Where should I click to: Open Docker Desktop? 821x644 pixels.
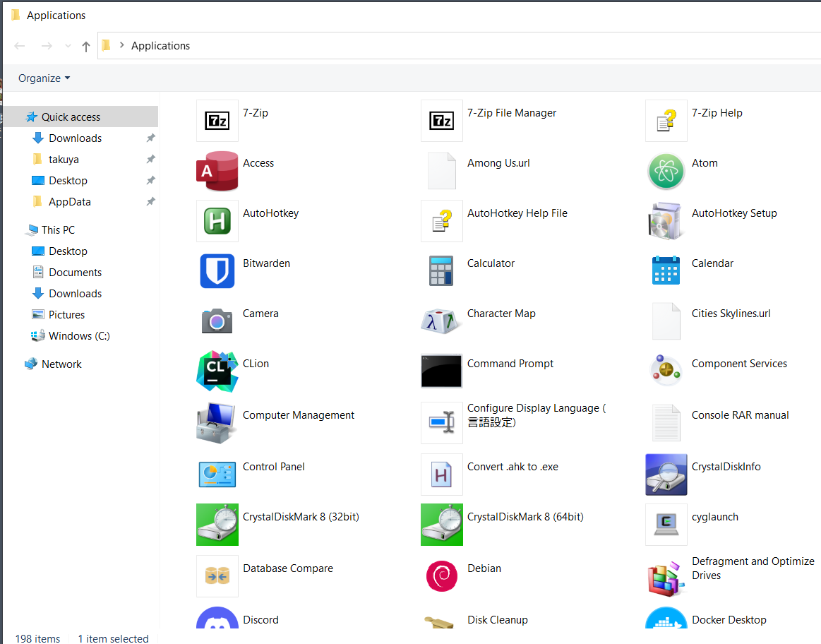coord(666,621)
